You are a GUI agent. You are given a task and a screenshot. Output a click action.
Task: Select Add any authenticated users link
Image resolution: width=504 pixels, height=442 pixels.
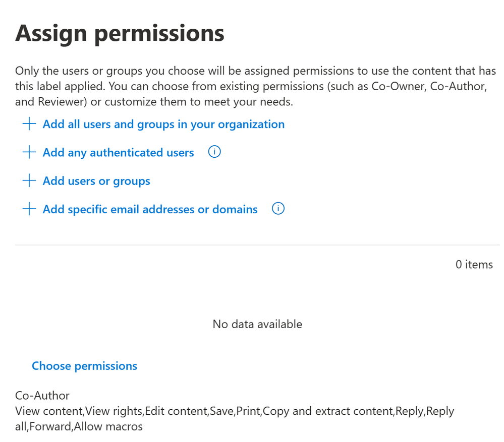[x=118, y=153]
